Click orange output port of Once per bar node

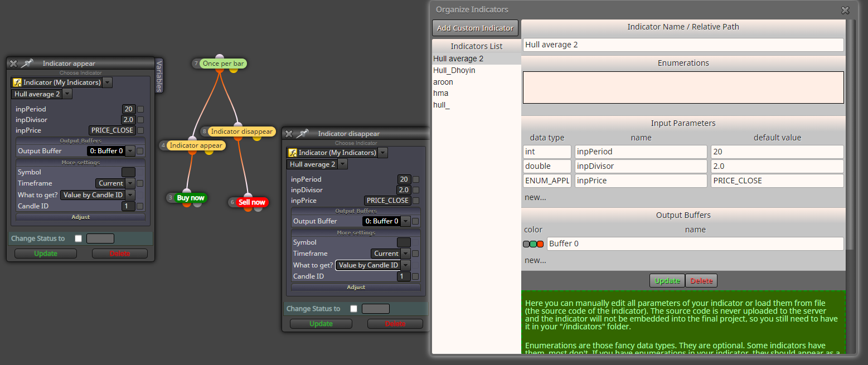coord(220,70)
